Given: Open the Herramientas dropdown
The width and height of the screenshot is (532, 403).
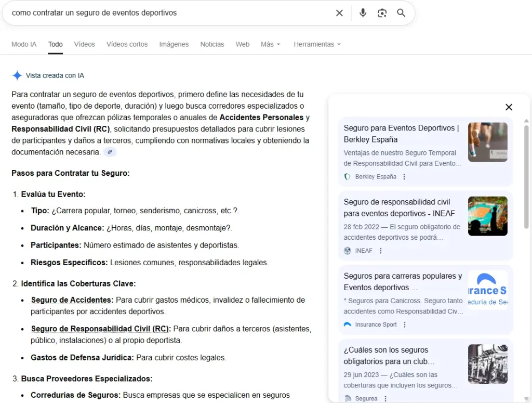Looking at the screenshot, I should (x=317, y=45).
